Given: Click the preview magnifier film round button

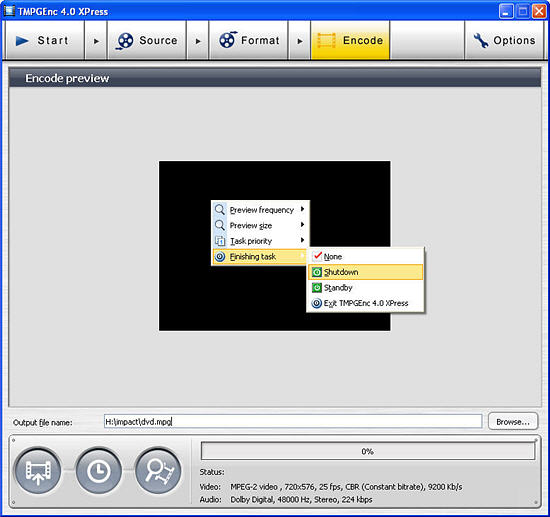Looking at the screenshot, I should coord(159,471).
